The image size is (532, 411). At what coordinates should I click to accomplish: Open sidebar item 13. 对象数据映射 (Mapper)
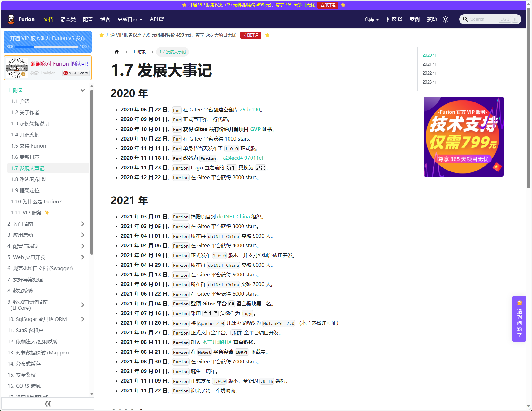point(46,353)
